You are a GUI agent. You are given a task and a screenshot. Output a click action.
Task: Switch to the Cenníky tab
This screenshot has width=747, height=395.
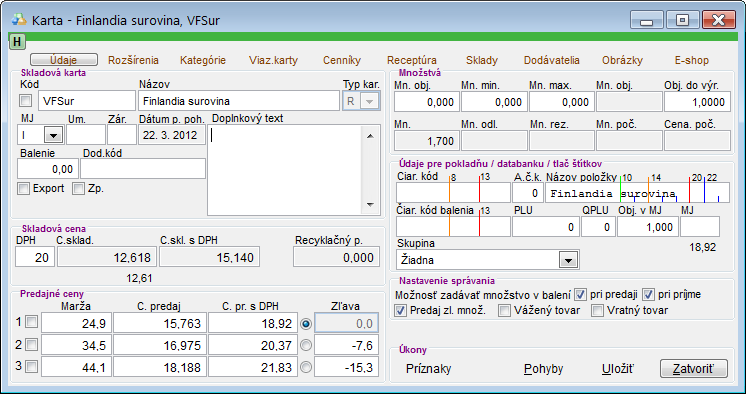click(342, 61)
